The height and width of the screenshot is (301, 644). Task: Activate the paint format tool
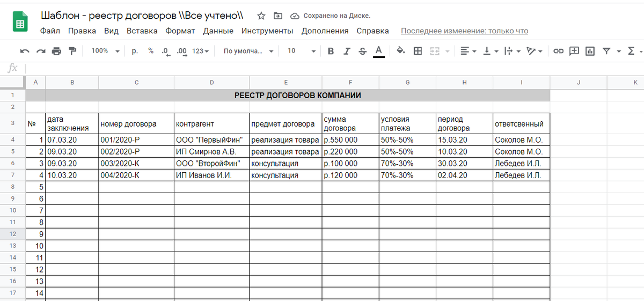[x=72, y=51]
